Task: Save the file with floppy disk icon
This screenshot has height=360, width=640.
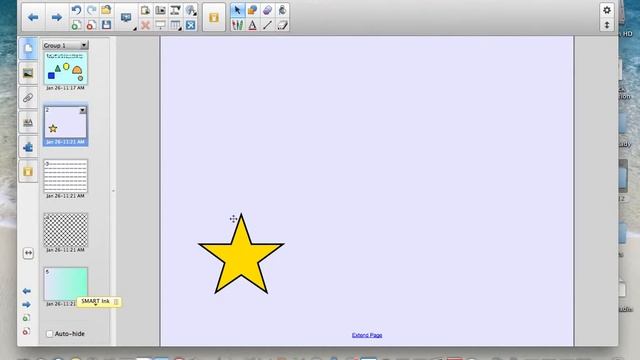Action: (x=106, y=25)
